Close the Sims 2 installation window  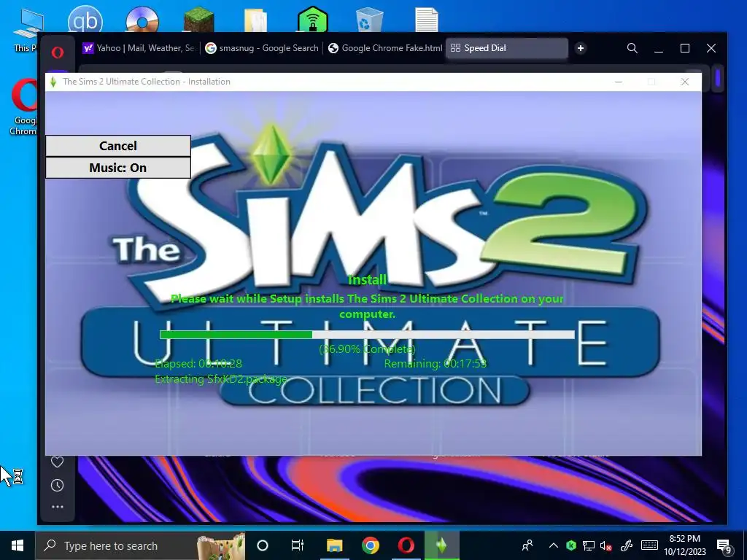coord(685,82)
